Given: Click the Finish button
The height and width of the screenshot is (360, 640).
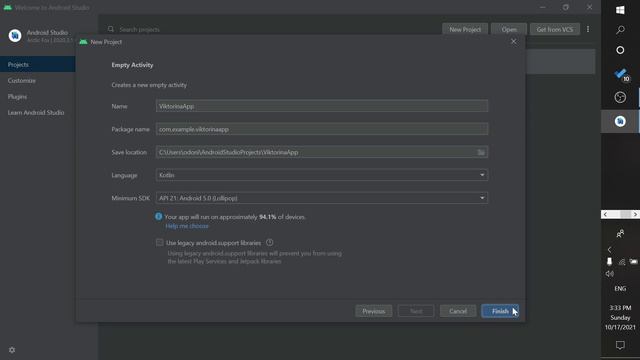Looking at the screenshot, I should point(500,311).
